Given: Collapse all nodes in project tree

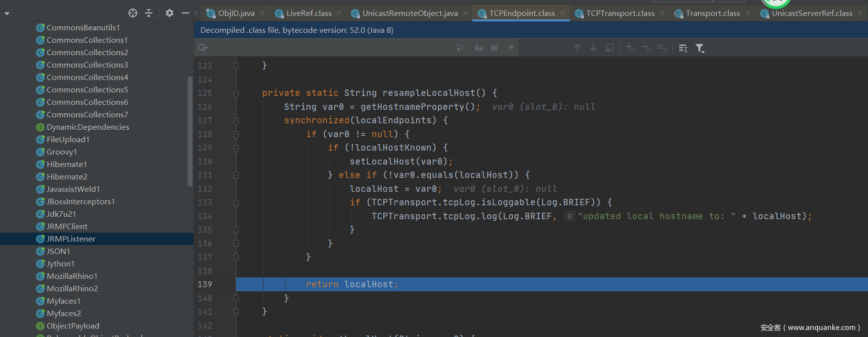Looking at the screenshot, I should click(149, 13).
